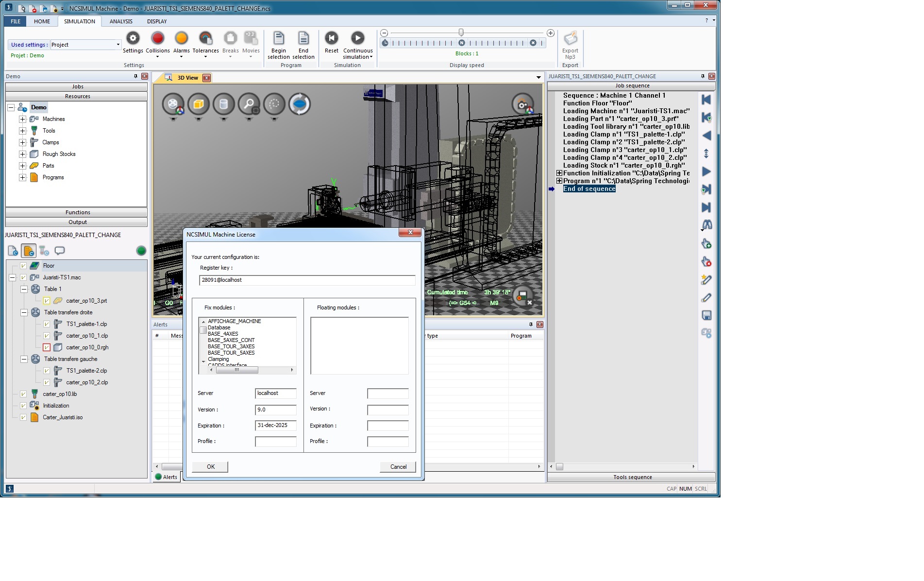Screen dimensions: 924x581
Task: Start Continuous simulation
Action: [x=358, y=38]
